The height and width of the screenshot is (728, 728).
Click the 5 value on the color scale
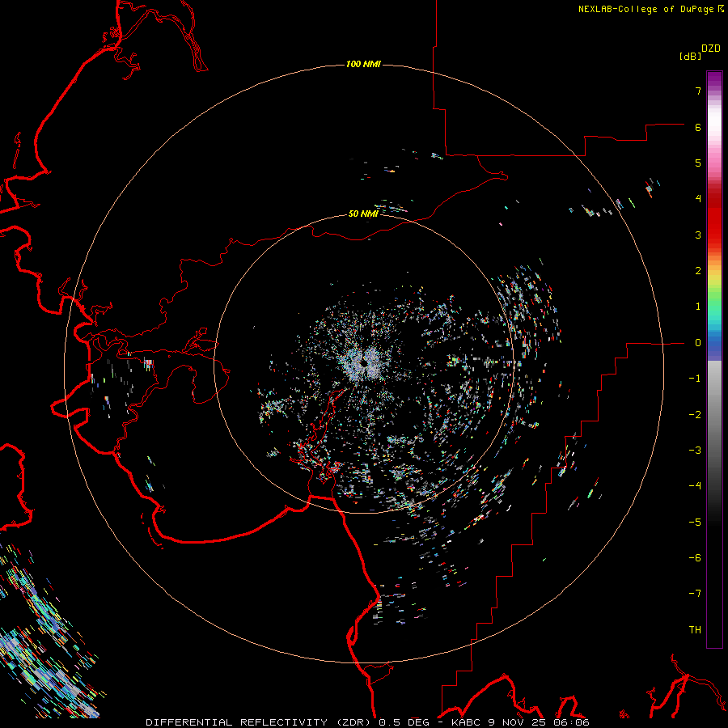coord(698,163)
